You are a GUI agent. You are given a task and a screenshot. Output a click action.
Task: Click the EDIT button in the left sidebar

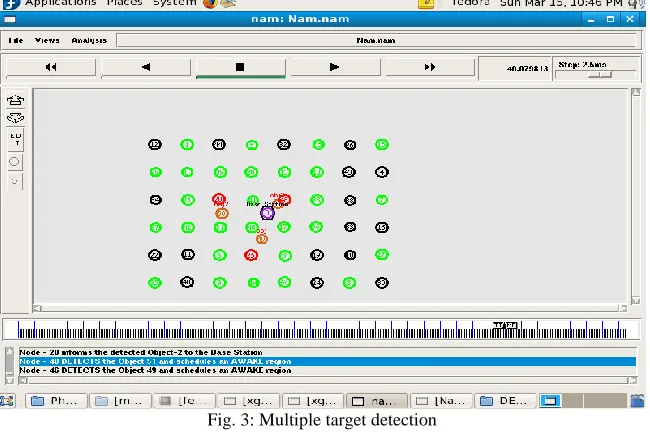[x=15, y=139]
